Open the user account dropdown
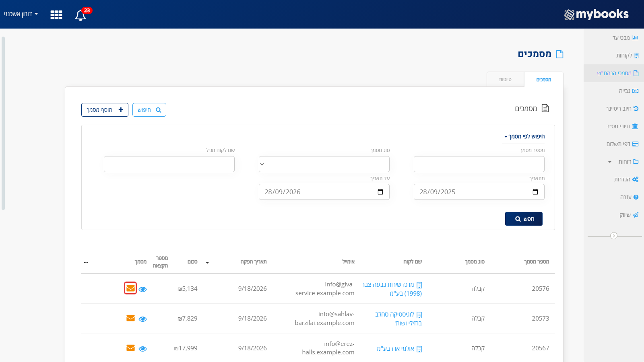Screen dimensions: 644x362 click(x=21, y=14)
